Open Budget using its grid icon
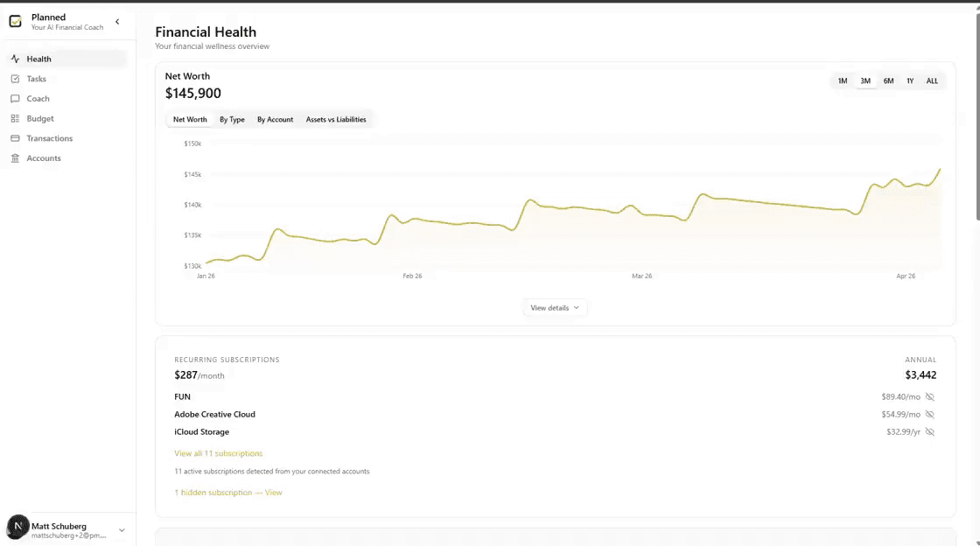The height and width of the screenshot is (546, 980). tap(15, 118)
